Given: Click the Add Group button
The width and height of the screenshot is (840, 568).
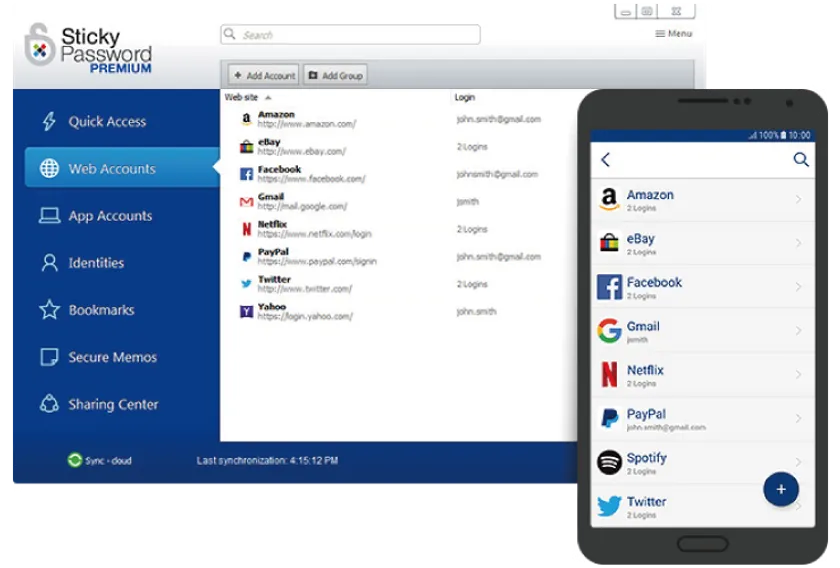Looking at the screenshot, I should 335,76.
